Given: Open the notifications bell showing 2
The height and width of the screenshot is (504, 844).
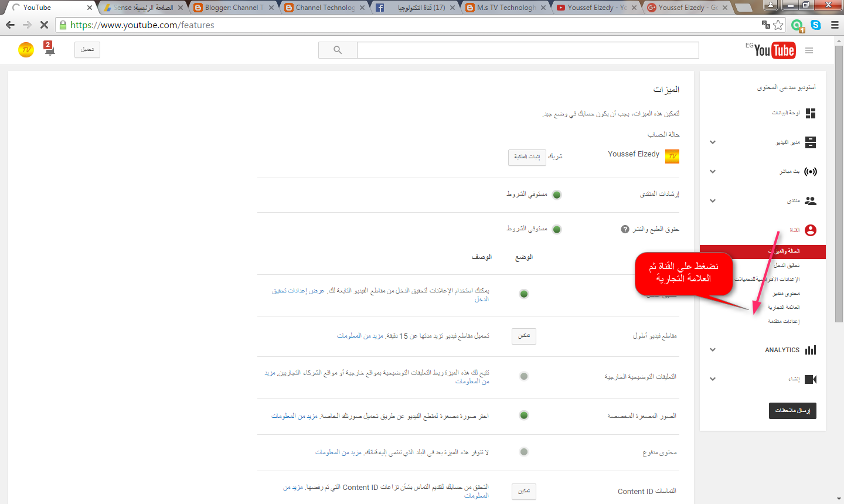Looking at the screenshot, I should tap(49, 49).
